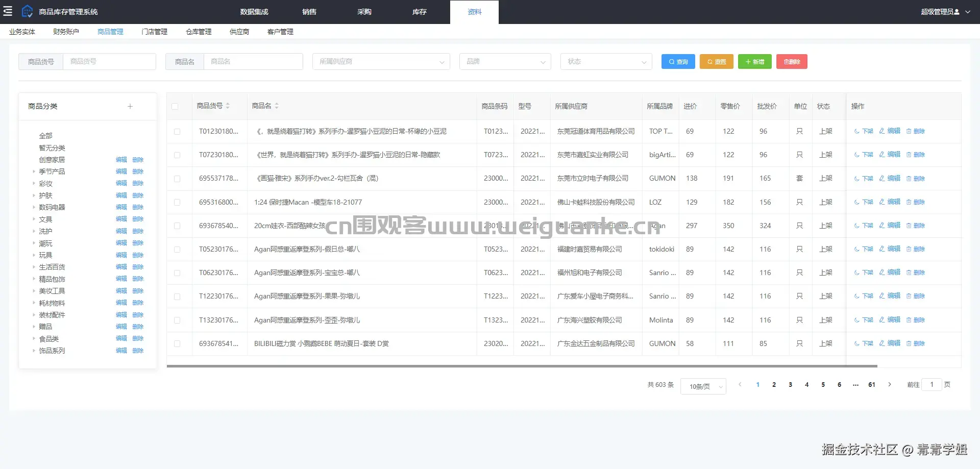Go to the next page arrow
The height and width of the screenshot is (469, 980).
(890, 385)
